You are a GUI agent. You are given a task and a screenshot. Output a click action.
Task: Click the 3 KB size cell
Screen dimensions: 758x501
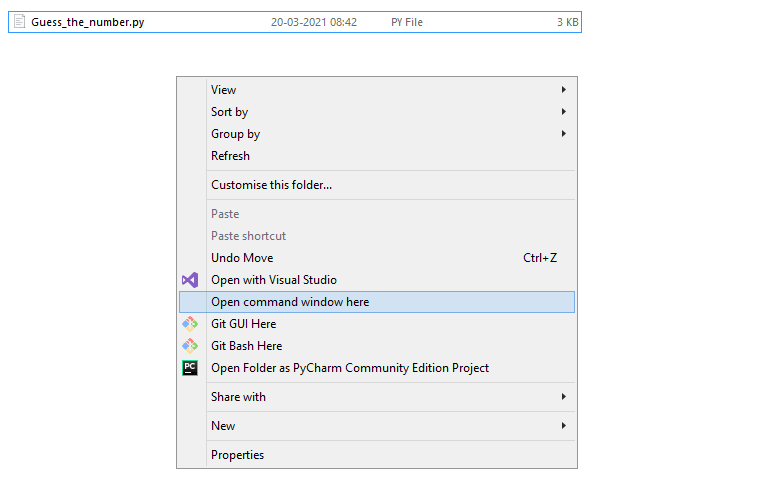(x=567, y=22)
